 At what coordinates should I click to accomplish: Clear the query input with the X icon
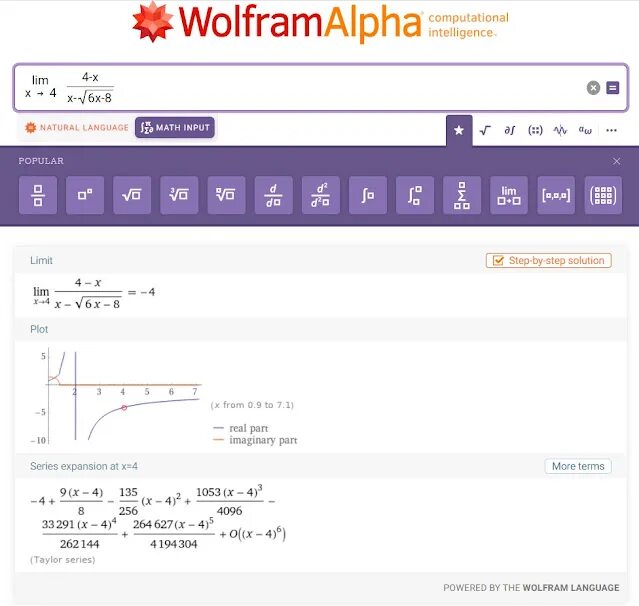click(593, 88)
